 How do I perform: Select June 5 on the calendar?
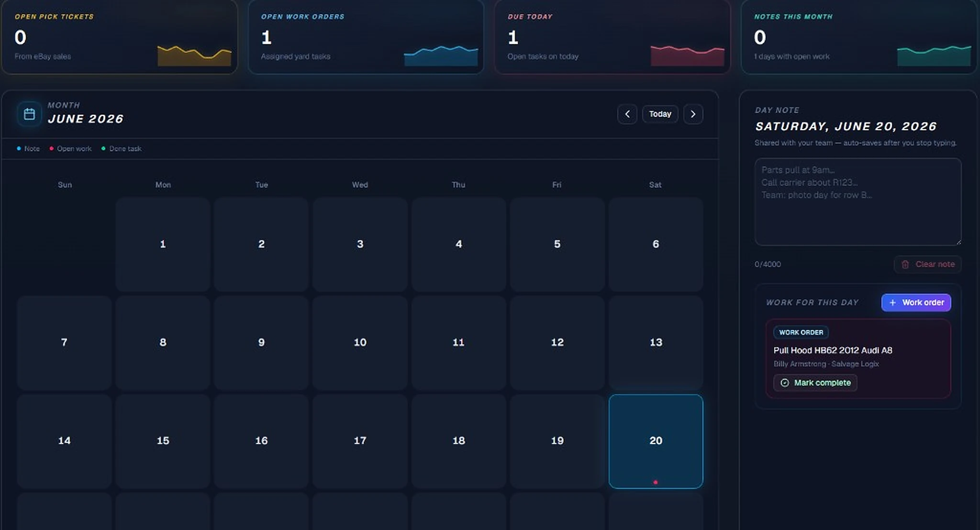(x=557, y=244)
